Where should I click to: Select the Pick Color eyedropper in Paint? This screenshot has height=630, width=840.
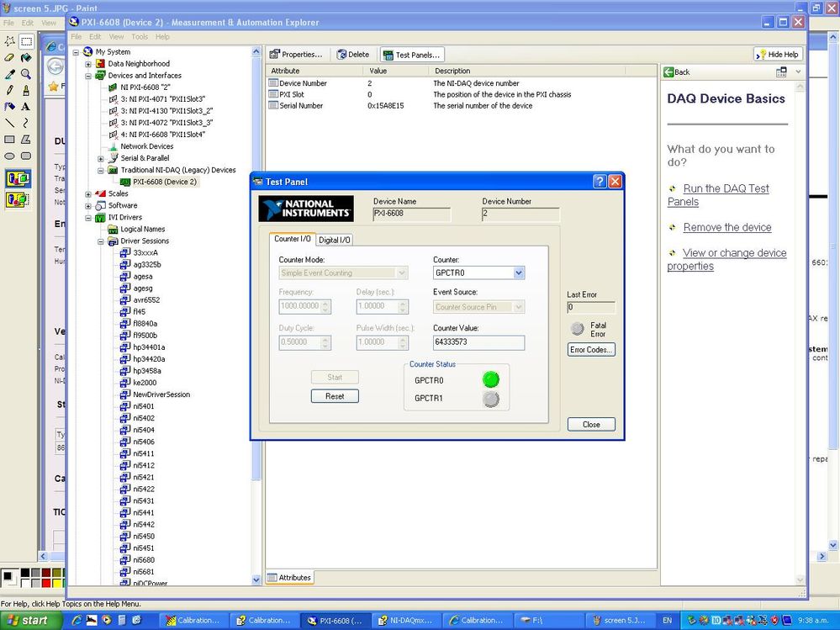[9, 74]
